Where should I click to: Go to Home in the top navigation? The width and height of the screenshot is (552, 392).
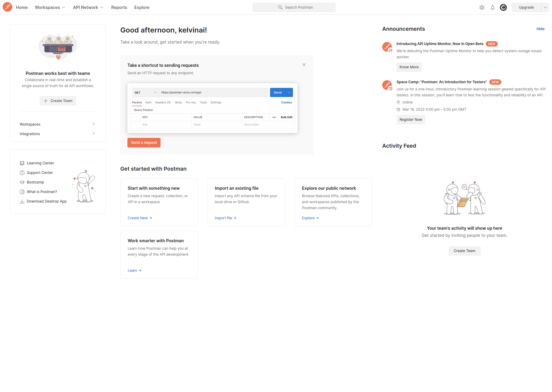22,7
